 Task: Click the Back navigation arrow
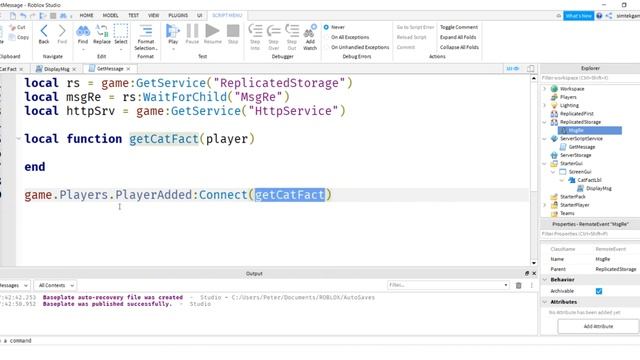[44, 31]
